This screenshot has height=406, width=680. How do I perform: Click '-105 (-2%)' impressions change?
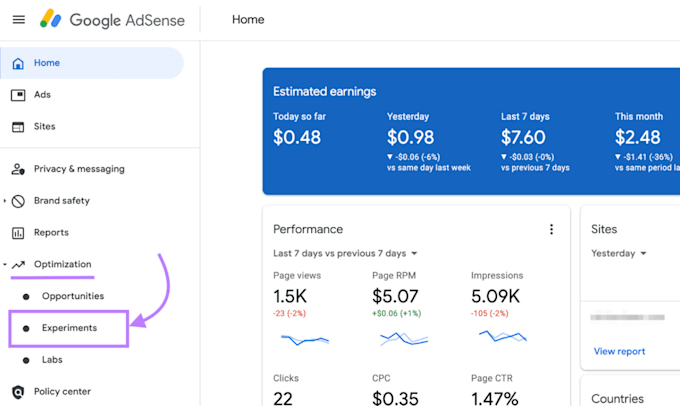[490, 313]
